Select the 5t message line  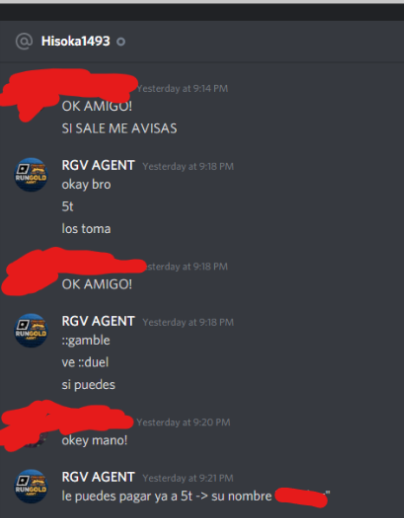(x=67, y=207)
